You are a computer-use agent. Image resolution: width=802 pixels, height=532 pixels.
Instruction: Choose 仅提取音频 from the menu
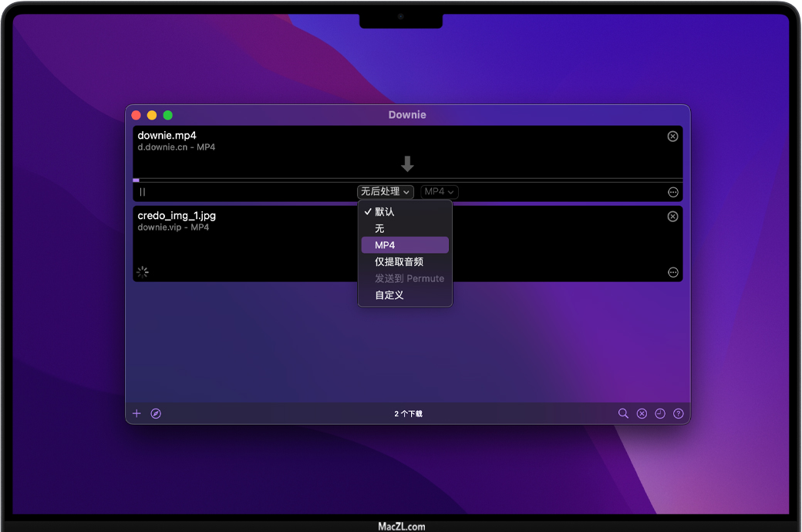tap(399, 262)
